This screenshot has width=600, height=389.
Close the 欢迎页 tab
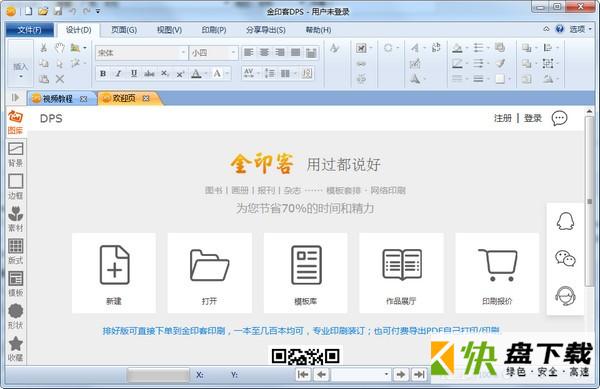tap(146, 99)
